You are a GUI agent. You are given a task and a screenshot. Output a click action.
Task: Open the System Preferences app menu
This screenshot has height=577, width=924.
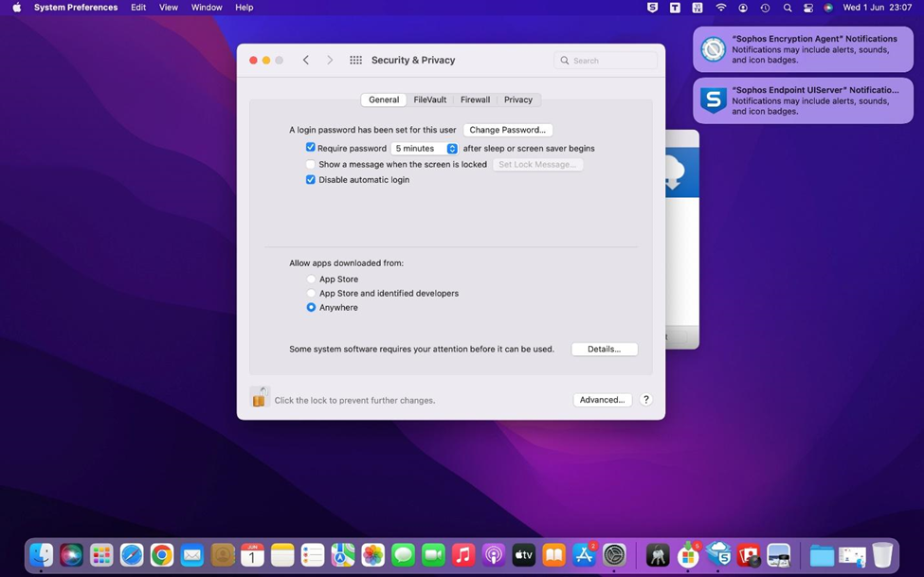(x=76, y=8)
